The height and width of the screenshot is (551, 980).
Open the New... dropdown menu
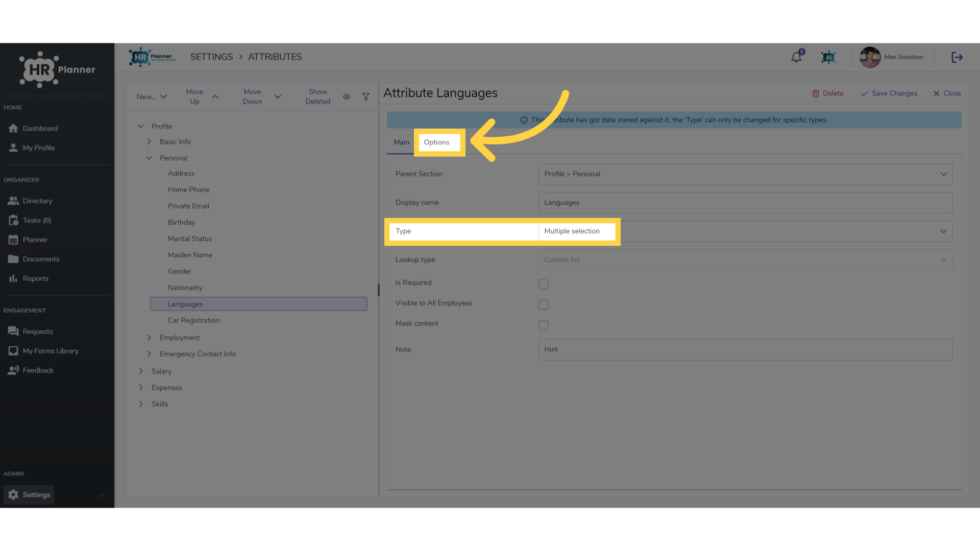click(x=152, y=97)
